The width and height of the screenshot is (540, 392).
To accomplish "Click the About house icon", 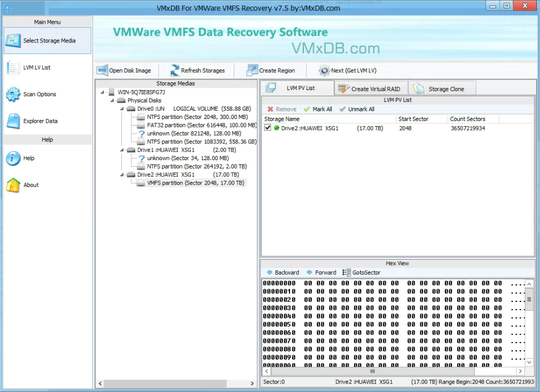I will point(13,185).
